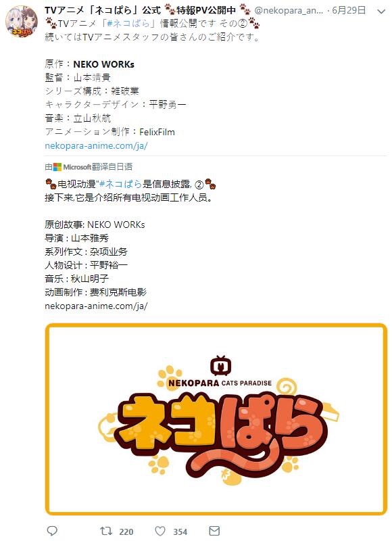The width and height of the screenshot is (392, 541).
Task: Like the tweet with the heart icon
Action: point(160,531)
